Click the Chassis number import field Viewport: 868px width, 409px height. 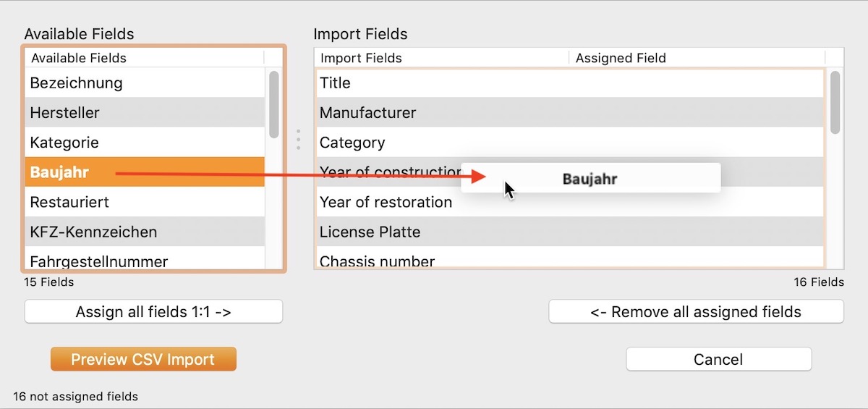coord(570,258)
